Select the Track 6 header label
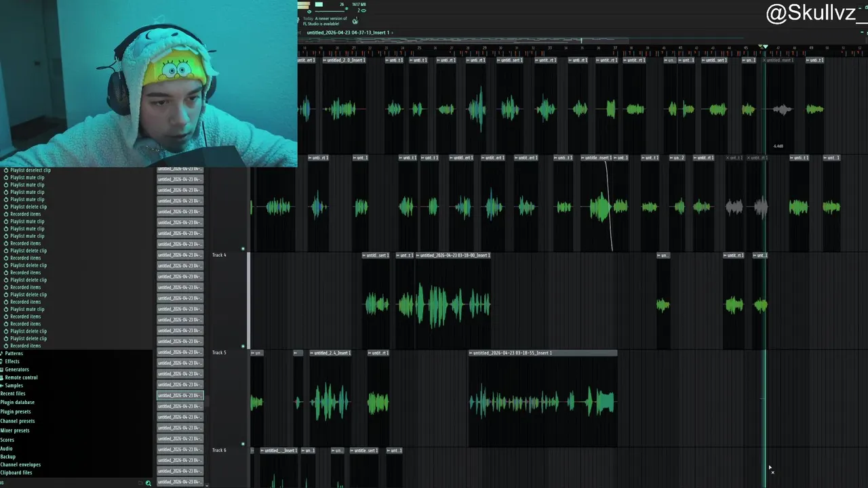The width and height of the screenshot is (868, 488). pos(219,450)
